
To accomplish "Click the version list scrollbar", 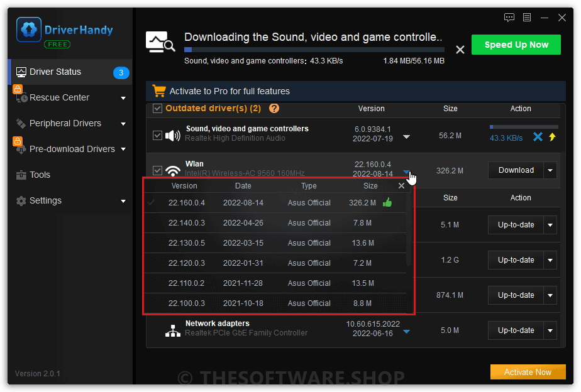I will (x=409, y=229).
